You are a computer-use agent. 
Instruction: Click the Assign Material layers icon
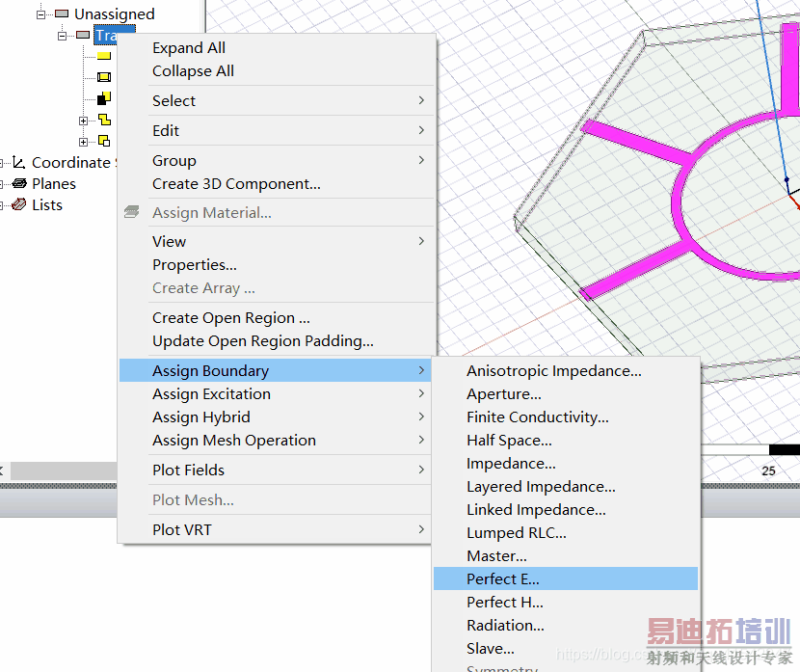click(x=132, y=212)
